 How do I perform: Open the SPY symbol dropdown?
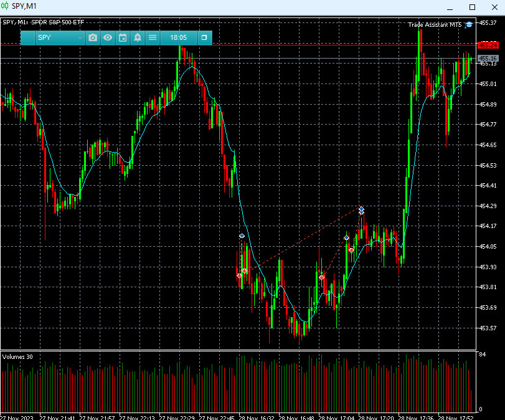pos(60,38)
